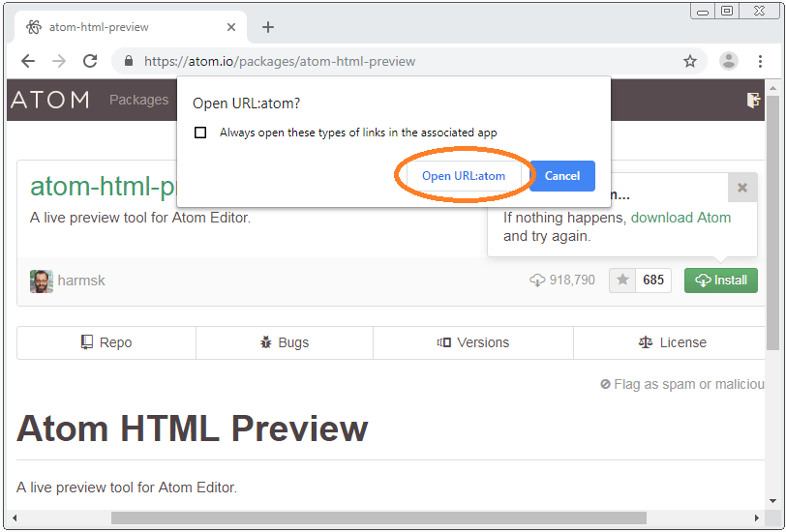Click the green Install button
The width and height of the screenshot is (786, 532).
[x=721, y=281]
